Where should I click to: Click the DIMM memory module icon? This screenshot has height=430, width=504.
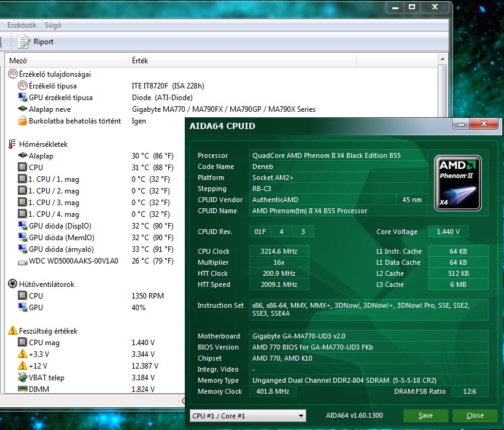click(x=23, y=388)
